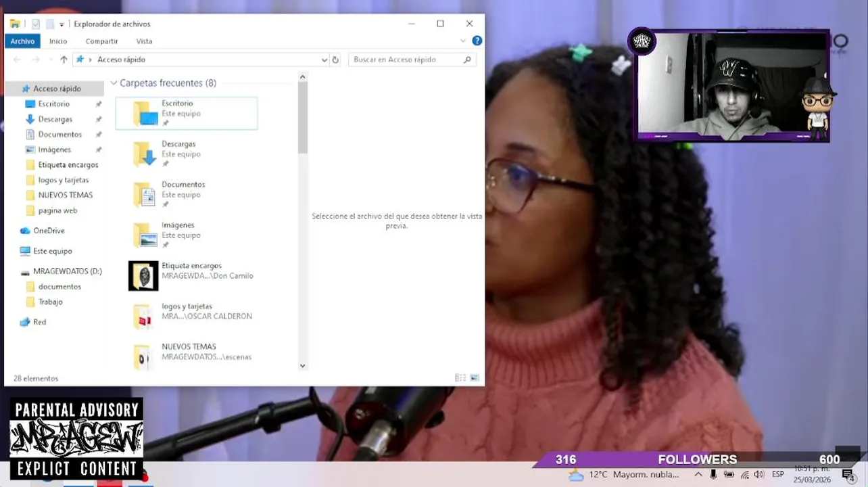Open Etiqueta encargos in navigation pane

click(x=68, y=164)
